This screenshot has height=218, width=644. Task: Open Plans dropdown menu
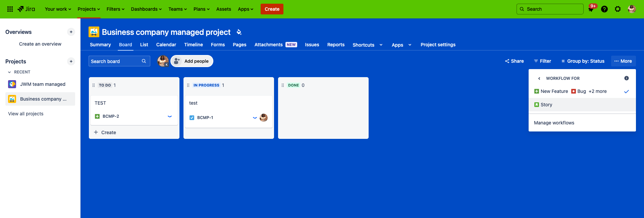[x=201, y=9]
